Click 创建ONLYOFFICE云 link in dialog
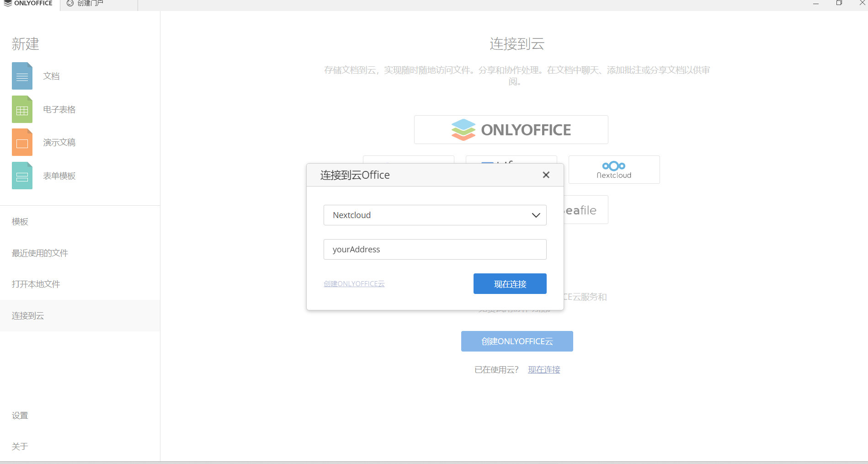The width and height of the screenshot is (868, 464). coord(354,284)
